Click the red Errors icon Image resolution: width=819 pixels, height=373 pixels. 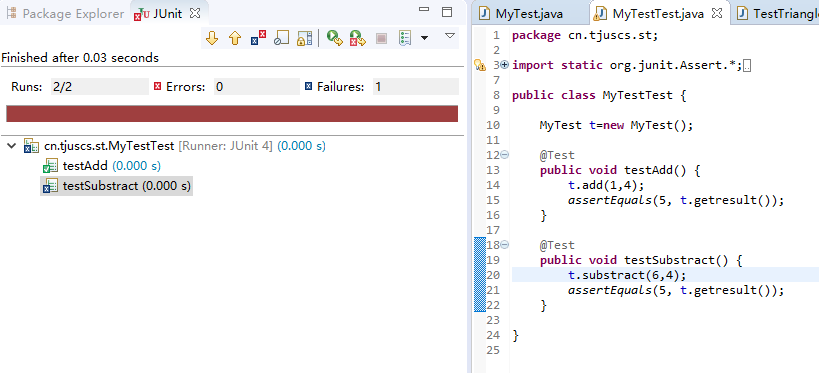pyautogui.click(x=158, y=87)
